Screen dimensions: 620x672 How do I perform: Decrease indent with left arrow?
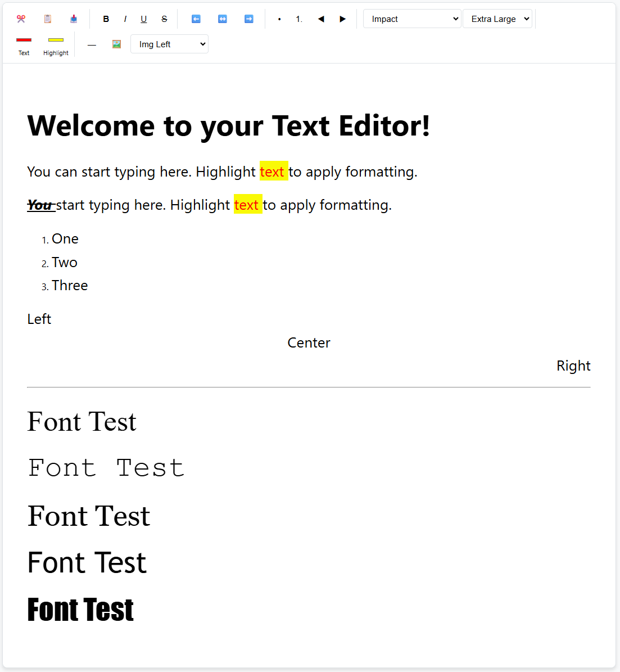point(321,19)
